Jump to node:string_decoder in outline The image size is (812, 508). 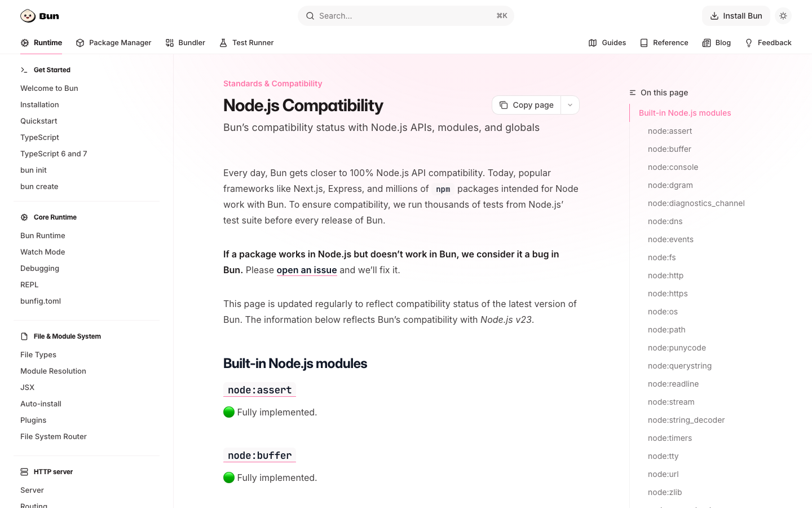click(686, 420)
